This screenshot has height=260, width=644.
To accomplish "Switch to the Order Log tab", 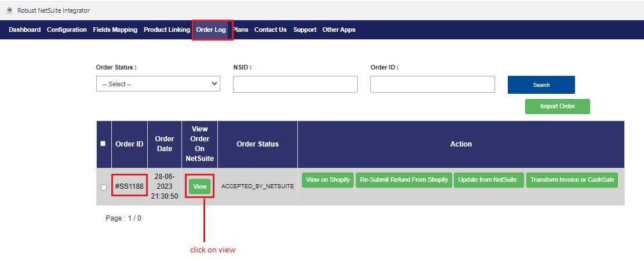I will pos(211,30).
